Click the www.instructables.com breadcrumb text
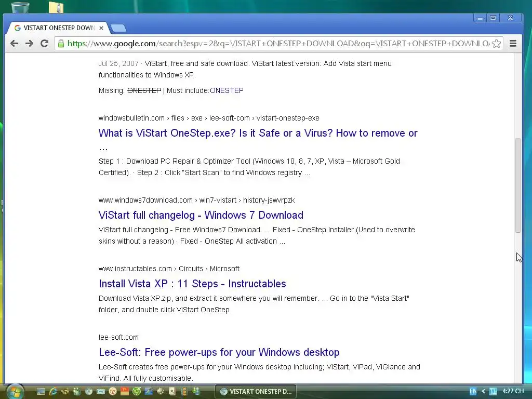Image resolution: width=532 pixels, height=399 pixels. (x=169, y=269)
